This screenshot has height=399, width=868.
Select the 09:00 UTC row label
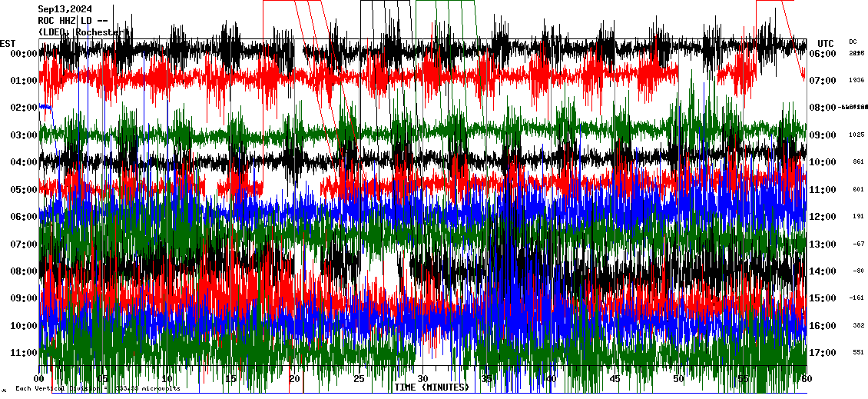825,135
